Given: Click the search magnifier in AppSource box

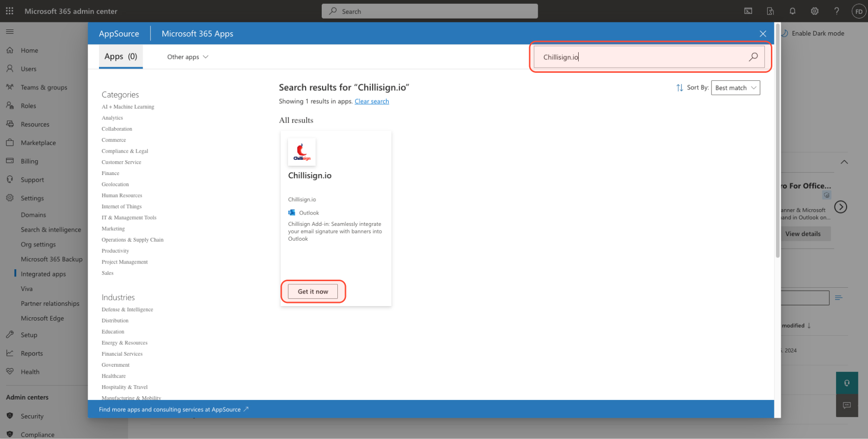Looking at the screenshot, I should pos(753,57).
